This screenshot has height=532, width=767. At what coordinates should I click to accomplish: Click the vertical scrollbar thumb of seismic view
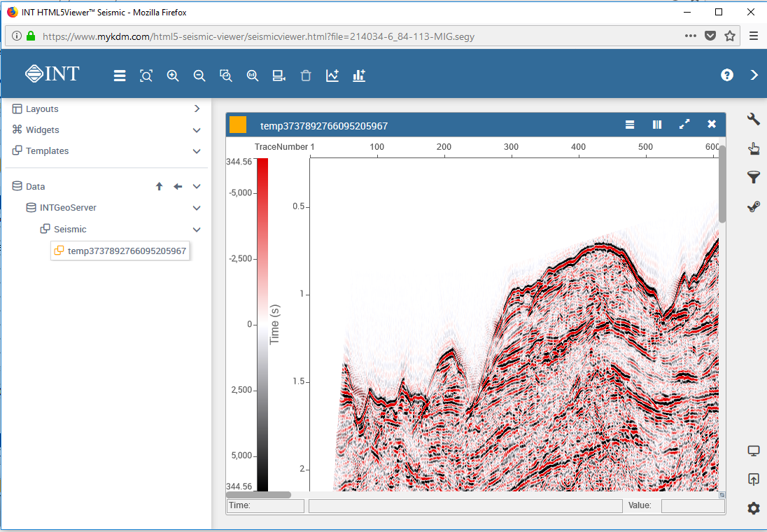[722, 185]
